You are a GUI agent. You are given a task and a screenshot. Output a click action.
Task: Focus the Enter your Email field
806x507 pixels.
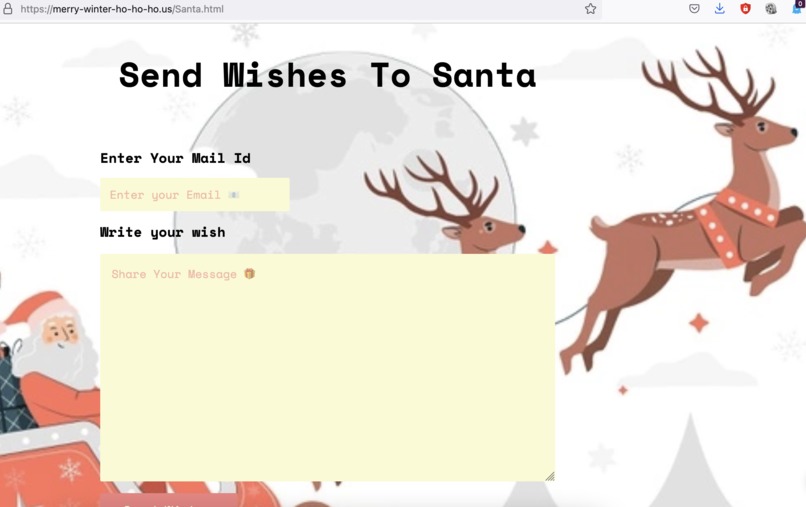[x=195, y=195]
